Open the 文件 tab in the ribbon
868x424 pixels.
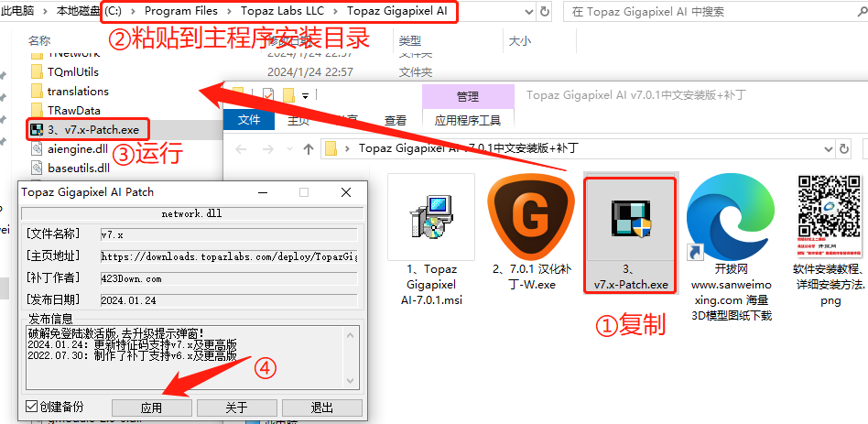coord(248,120)
